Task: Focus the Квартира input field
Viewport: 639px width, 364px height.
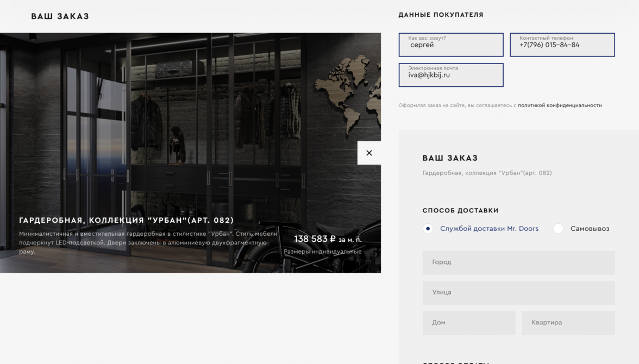Action: coord(568,323)
